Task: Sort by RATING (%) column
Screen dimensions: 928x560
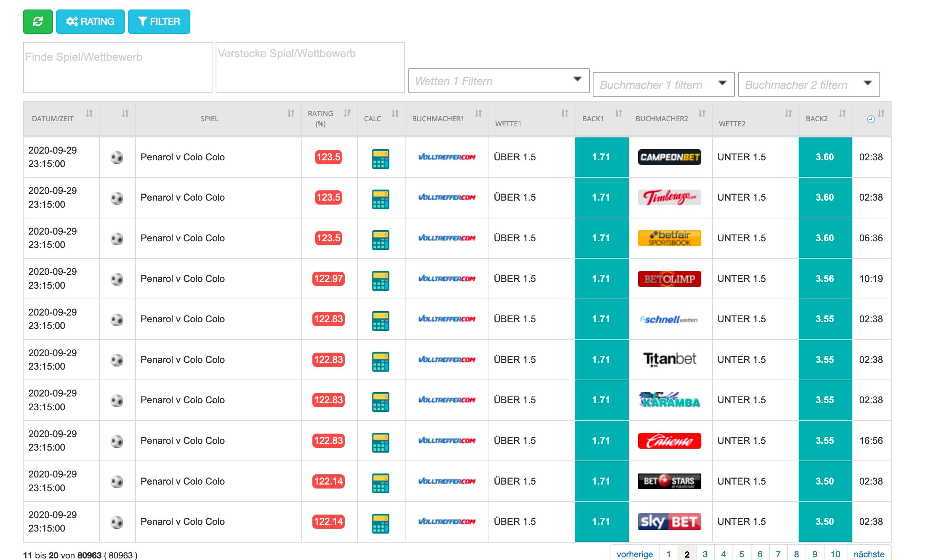Action: [x=329, y=118]
